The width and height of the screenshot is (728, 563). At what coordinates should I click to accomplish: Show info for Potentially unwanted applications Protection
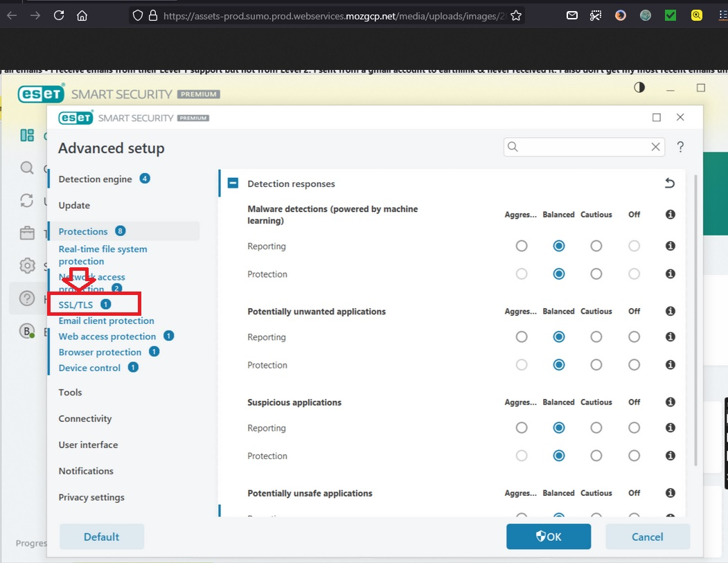pyautogui.click(x=670, y=365)
